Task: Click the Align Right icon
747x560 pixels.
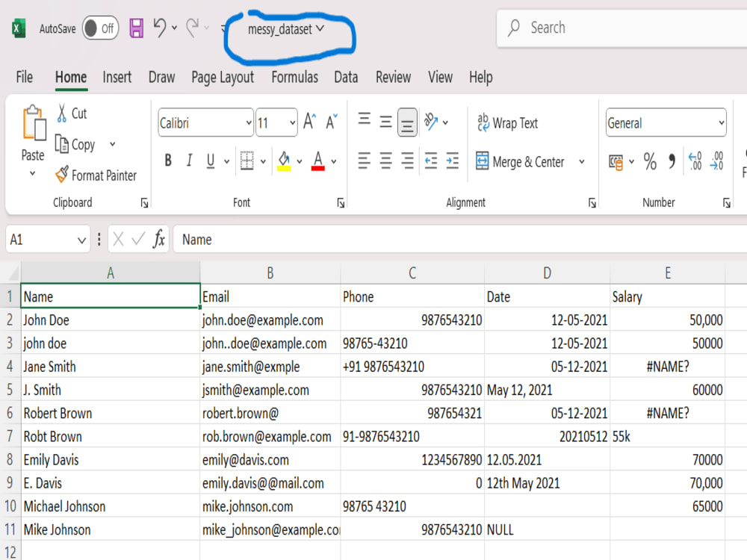Action: coord(407,161)
